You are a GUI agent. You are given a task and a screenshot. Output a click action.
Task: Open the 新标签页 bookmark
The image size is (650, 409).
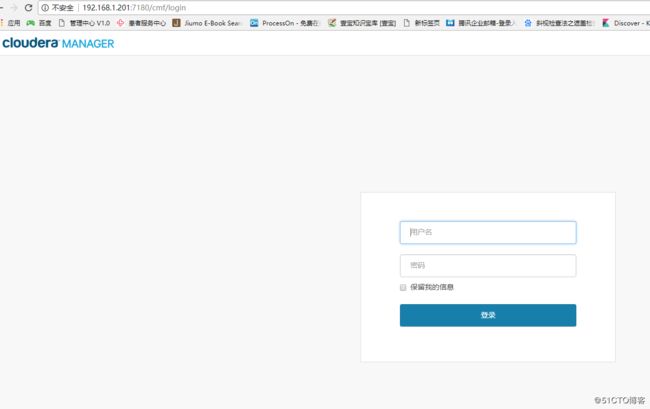(422, 23)
